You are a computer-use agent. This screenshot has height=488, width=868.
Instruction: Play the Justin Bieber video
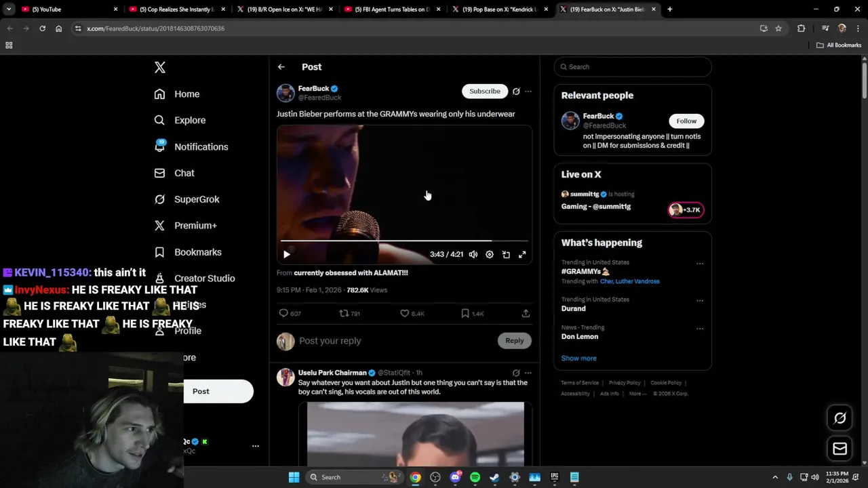(x=286, y=255)
